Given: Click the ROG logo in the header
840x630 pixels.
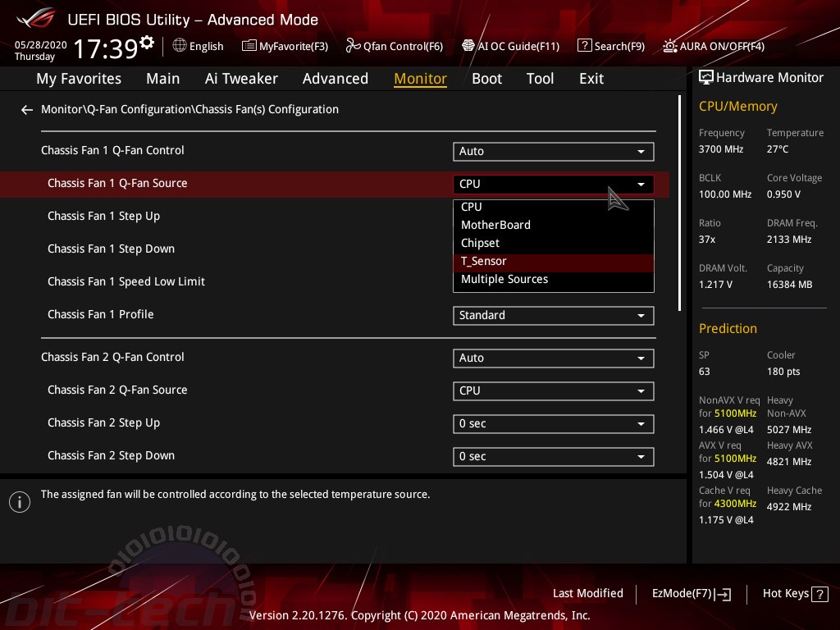Looking at the screenshot, I should coord(36,18).
